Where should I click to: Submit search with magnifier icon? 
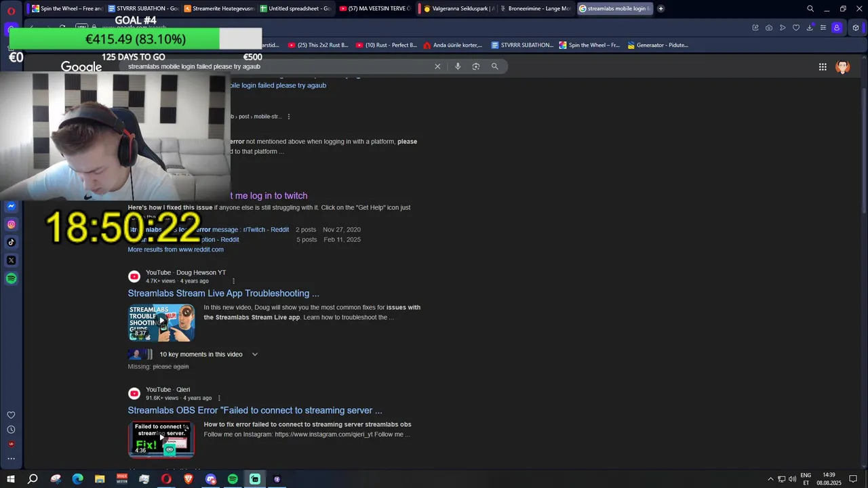click(494, 66)
